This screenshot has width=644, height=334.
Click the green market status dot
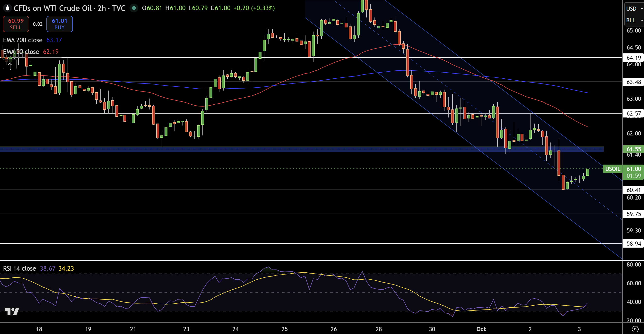coord(134,8)
